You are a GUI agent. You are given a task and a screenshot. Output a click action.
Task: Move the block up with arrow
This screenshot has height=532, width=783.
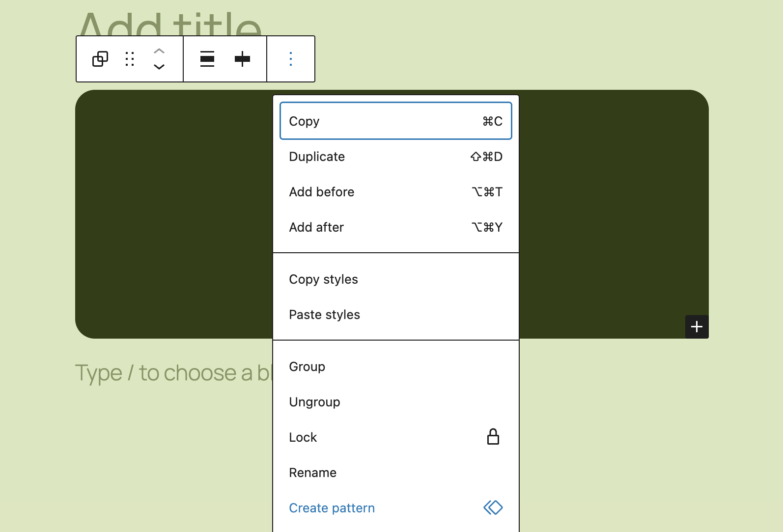159,51
